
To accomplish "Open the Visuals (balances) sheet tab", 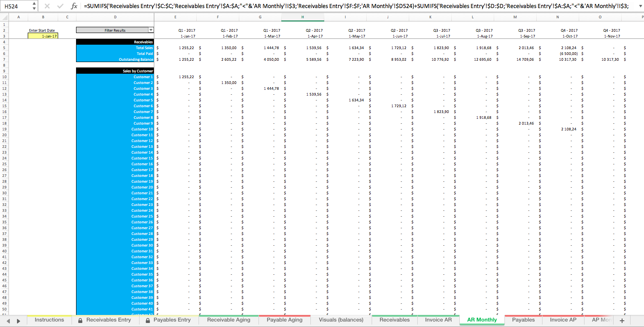I will tap(341, 320).
